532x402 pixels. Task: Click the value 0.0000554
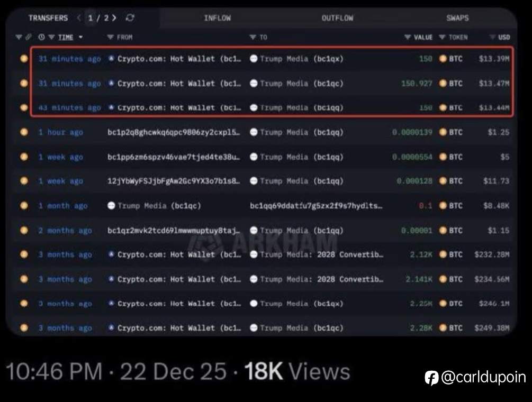pos(412,157)
